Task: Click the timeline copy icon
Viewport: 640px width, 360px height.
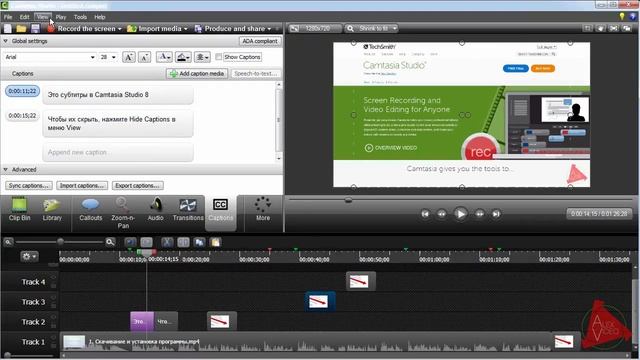Action: (x=200, y=242)
